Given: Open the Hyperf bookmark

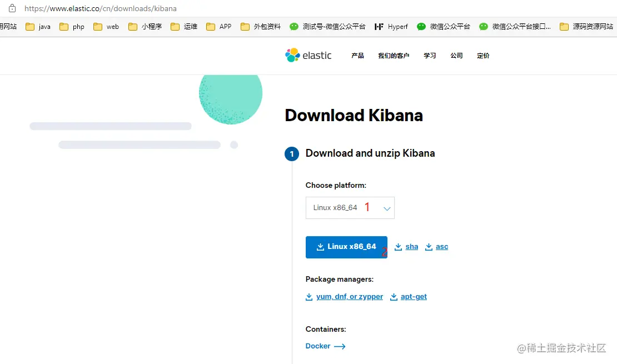Looking at the screenshot, I should (x=391, y=26).
